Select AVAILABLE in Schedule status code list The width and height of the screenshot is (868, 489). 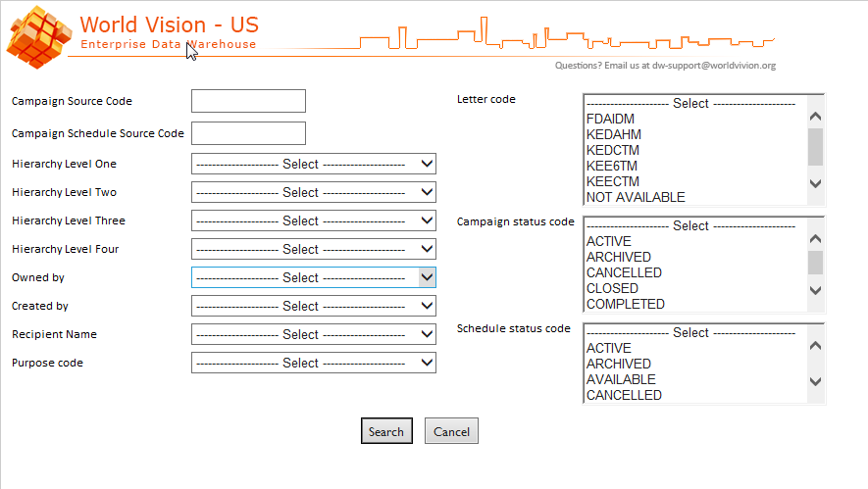coord(695,379)
